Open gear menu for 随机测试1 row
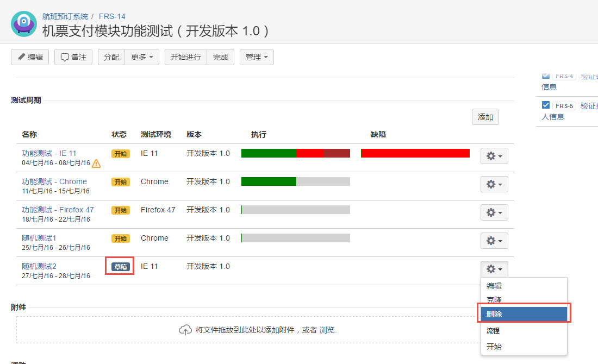The height and width of the screenshot is (364, 598). (494, 241)
